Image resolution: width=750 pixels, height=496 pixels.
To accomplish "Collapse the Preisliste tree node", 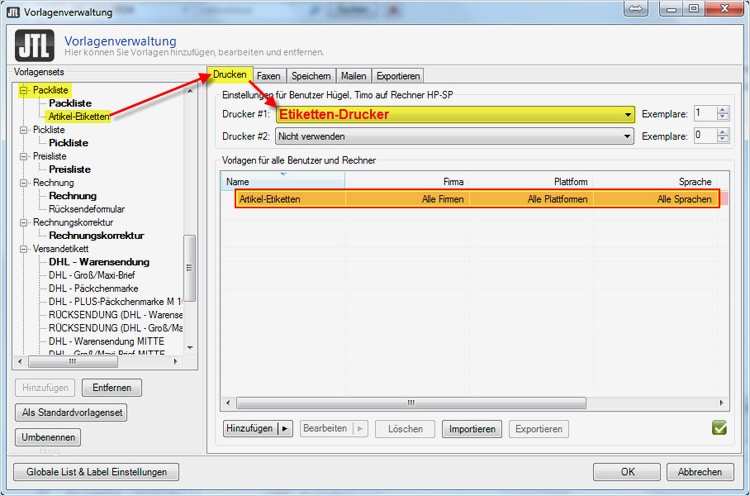I will (x=23, y=156).
